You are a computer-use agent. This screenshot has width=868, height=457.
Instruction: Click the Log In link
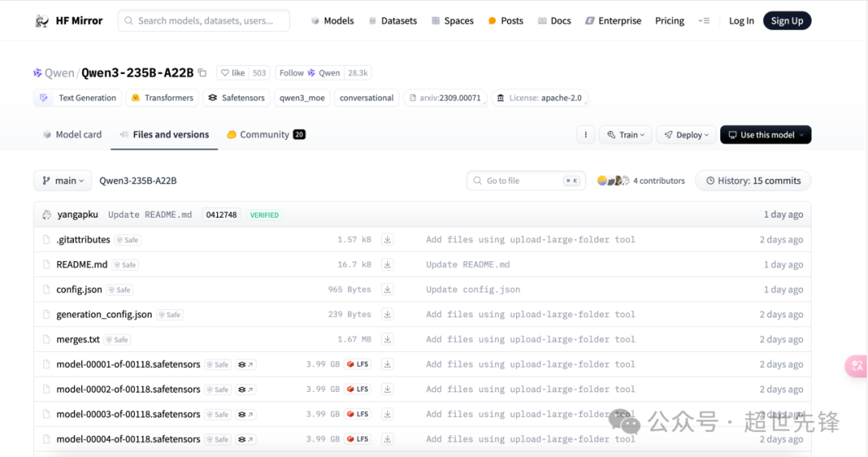click(x=741, y=20)
